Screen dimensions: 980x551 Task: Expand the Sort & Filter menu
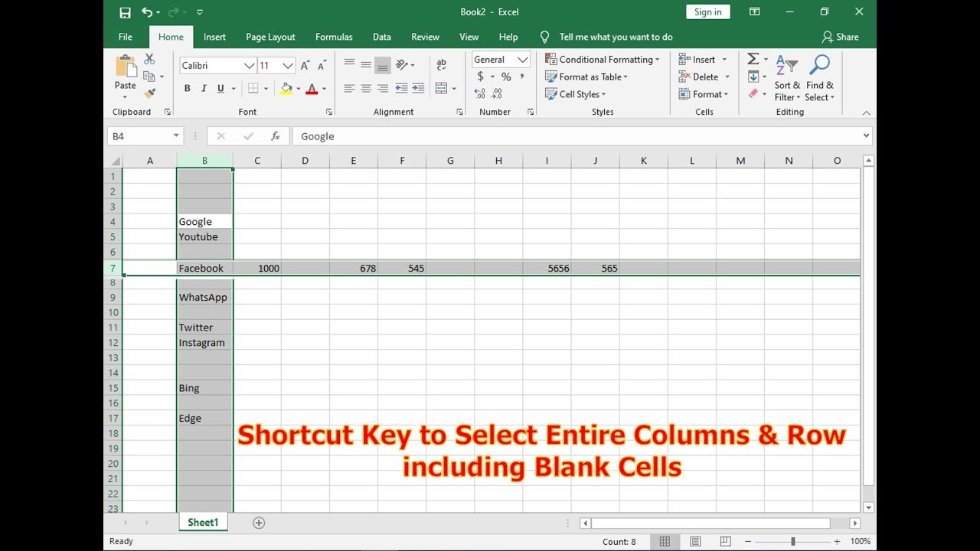(x=787, y=77)
